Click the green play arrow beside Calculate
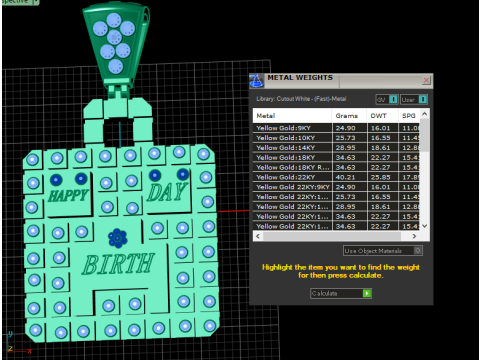The image size is (480, 360). 367,293
